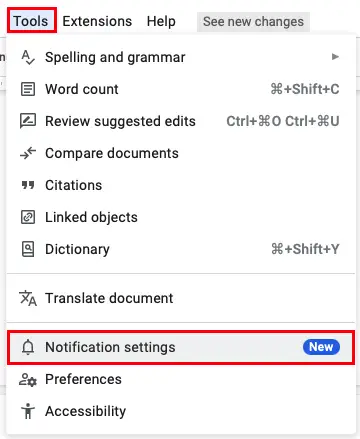
Task: Click the Spelling and grammar checkmark icon
Action: point(28,57)
